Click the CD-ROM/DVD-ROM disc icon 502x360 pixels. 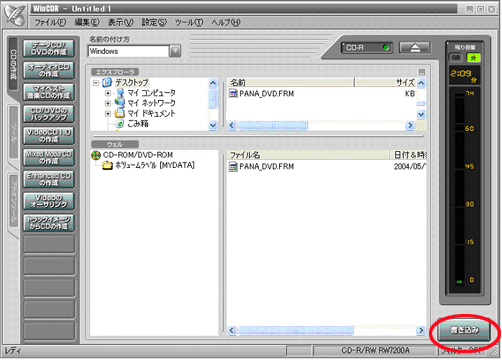96,155
